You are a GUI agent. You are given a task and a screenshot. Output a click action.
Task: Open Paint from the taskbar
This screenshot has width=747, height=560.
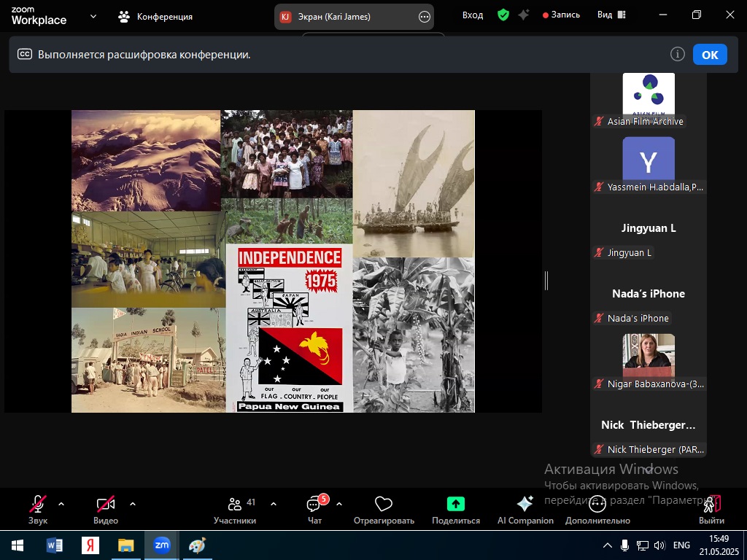click(x=197, y=545)
